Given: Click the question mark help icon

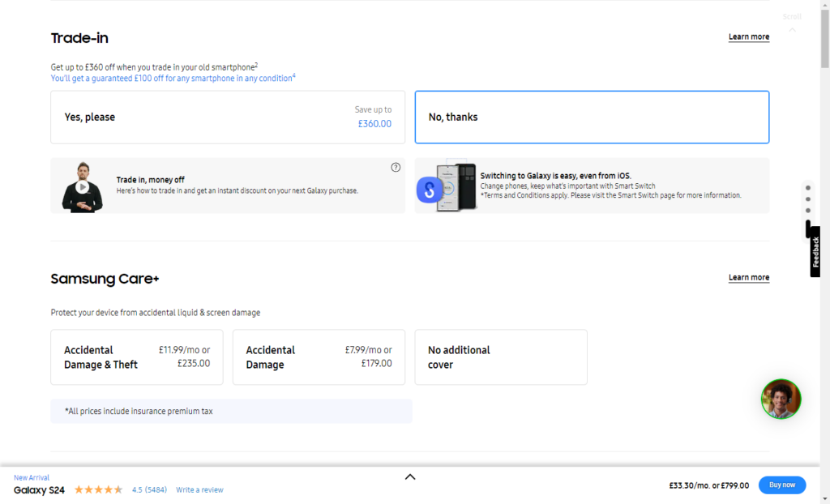Looking at the screenshot, I should pos(396,168).
